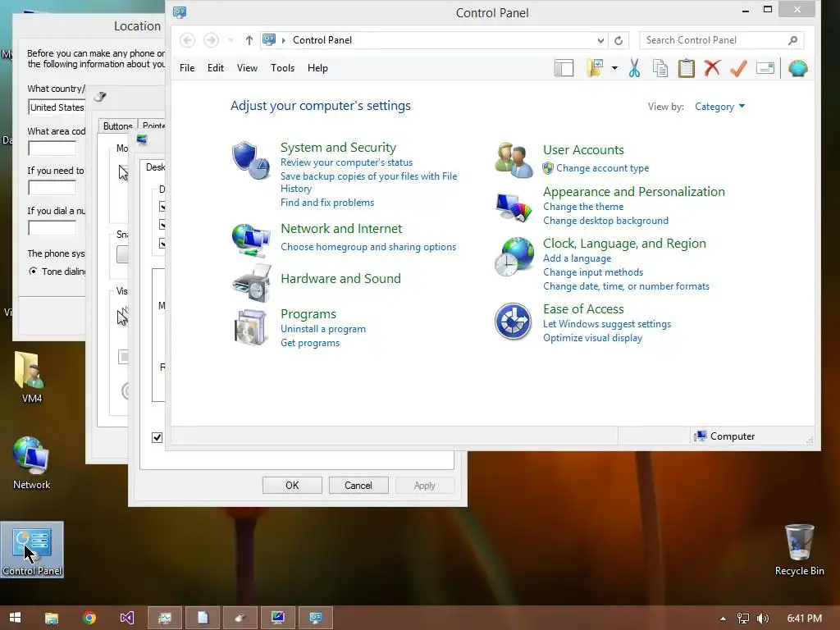840x630 pixels.
Task: Click Change desktop background link
Action: point(605,221)
